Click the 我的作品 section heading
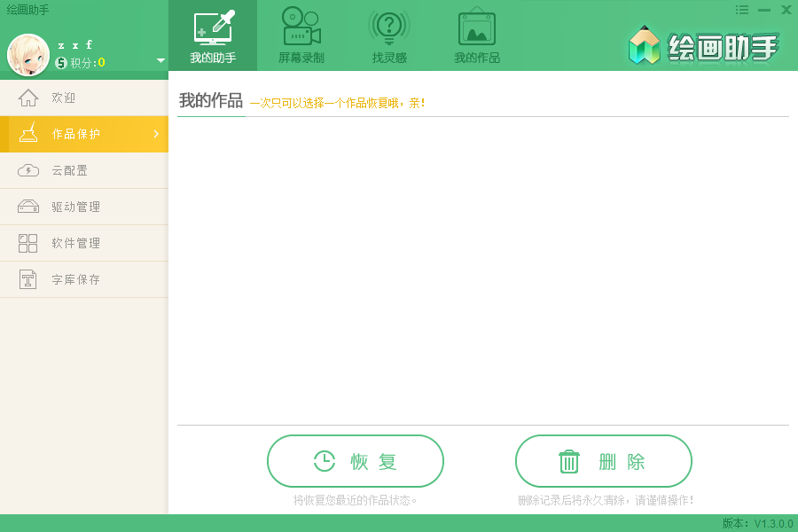Viewport: 798px width, 532px height. click(x=211, y=101)
